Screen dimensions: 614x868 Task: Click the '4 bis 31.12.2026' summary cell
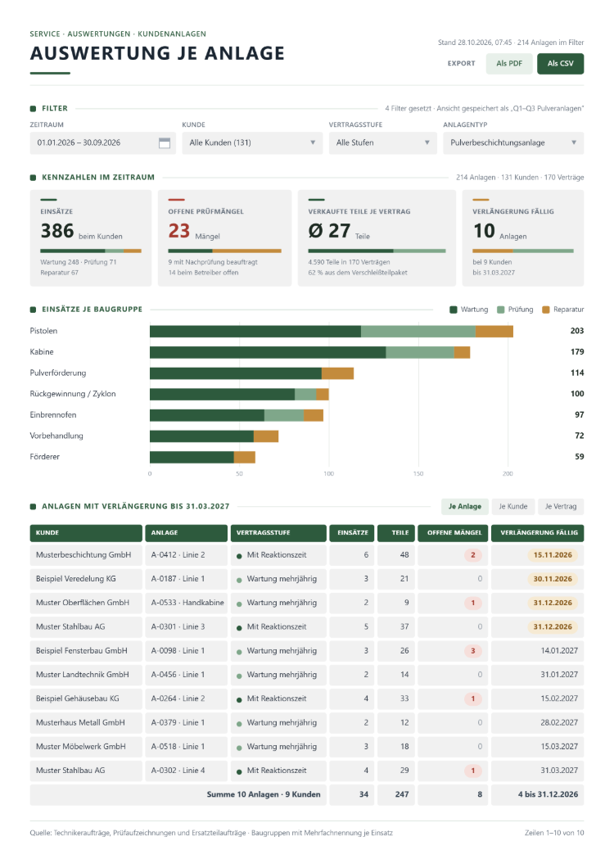click(538, 795)
